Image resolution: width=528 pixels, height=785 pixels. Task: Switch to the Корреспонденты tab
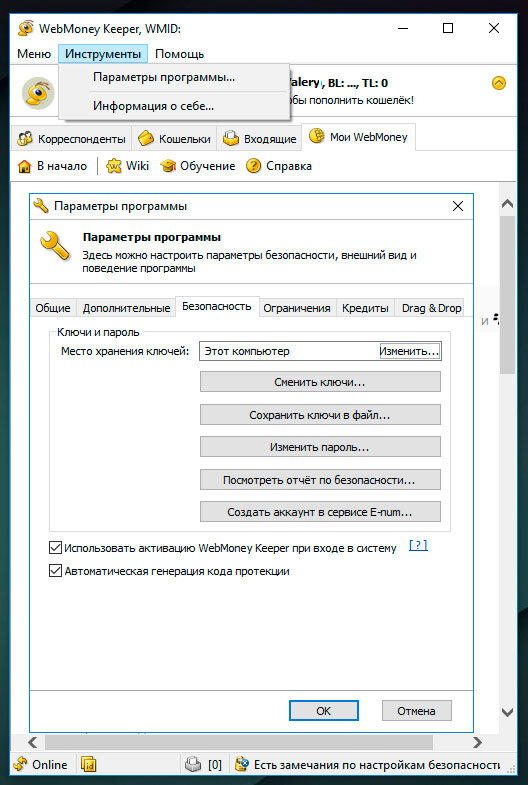coord(72,139)
